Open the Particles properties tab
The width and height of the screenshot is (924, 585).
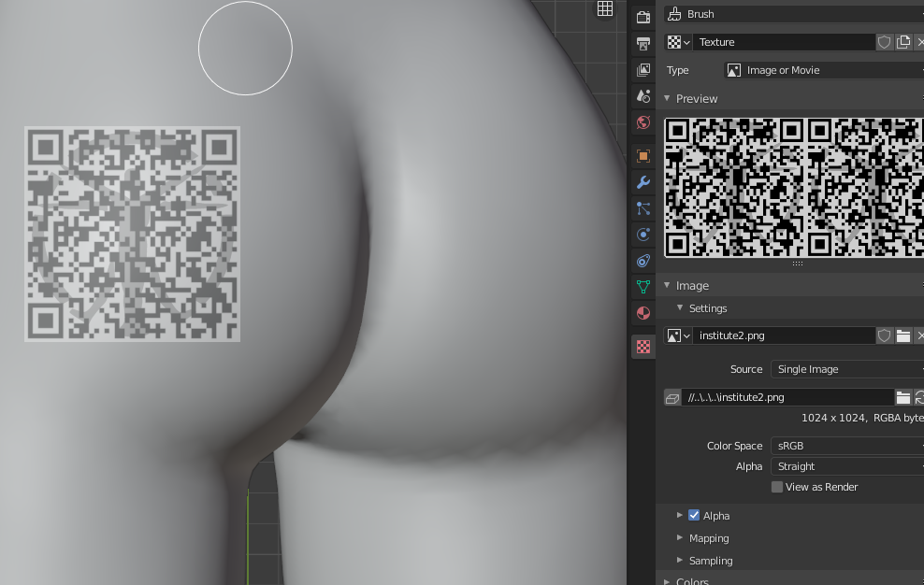point(642,208)
